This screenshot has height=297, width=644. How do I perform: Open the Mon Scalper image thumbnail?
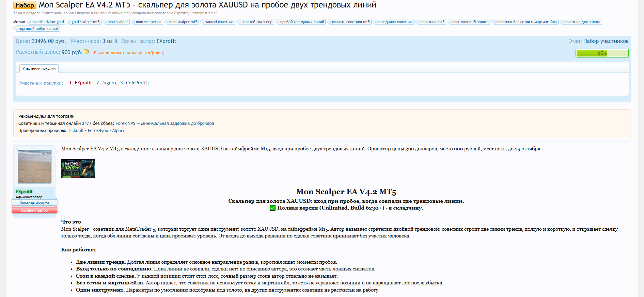coord(78,168)
